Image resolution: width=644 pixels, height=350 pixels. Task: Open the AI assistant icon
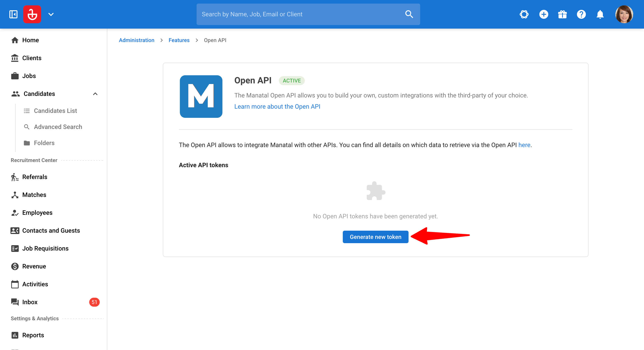pos(524,14)
